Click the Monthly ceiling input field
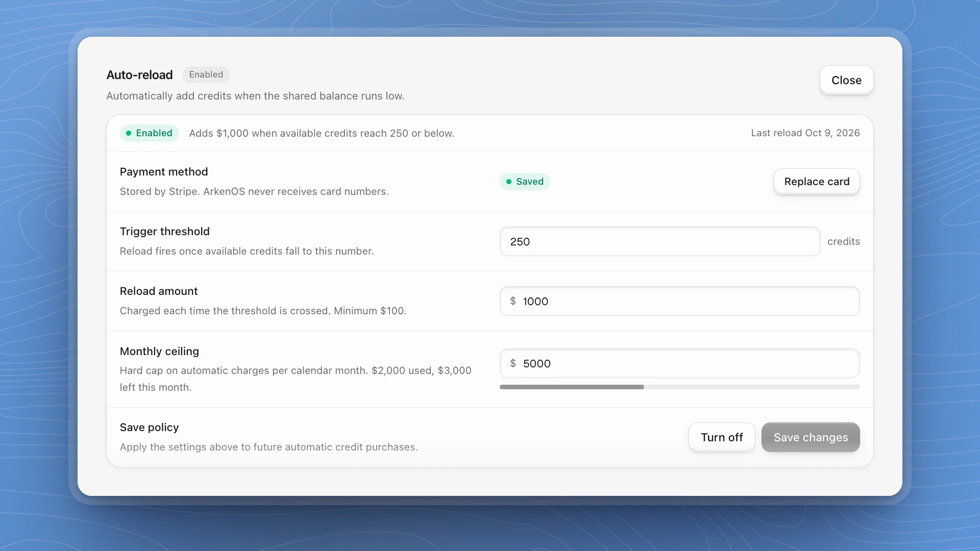Image resolution: width=980 pixels, height=551 pixels. point(680,363)
